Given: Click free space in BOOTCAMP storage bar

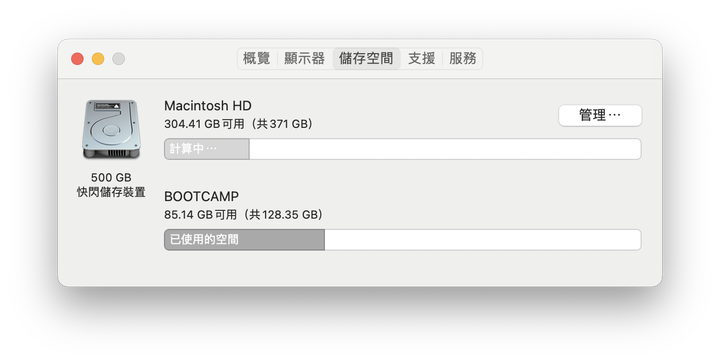Looking at the screenshot, I should [x=483, y=240].
